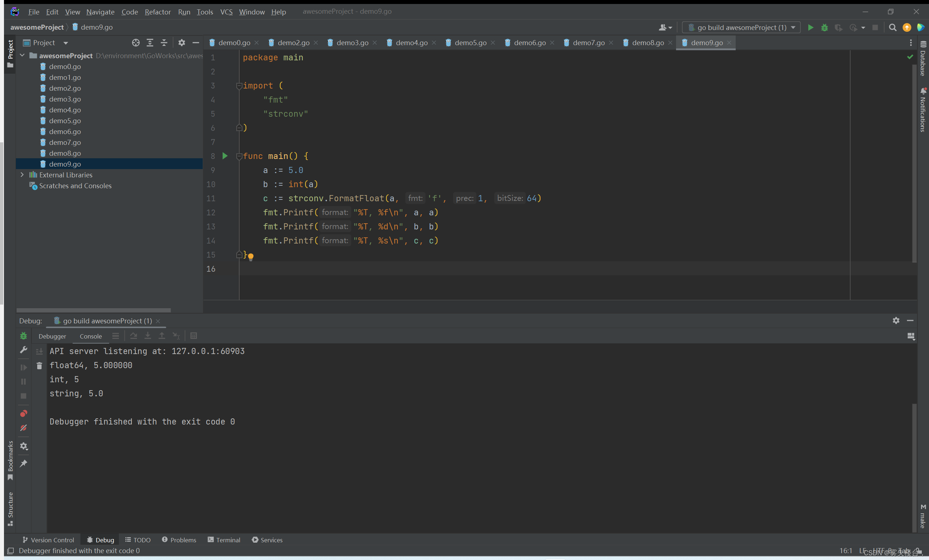The image size is (929, 560).
Task: Open the Terminal tool window
Action: 224,540
